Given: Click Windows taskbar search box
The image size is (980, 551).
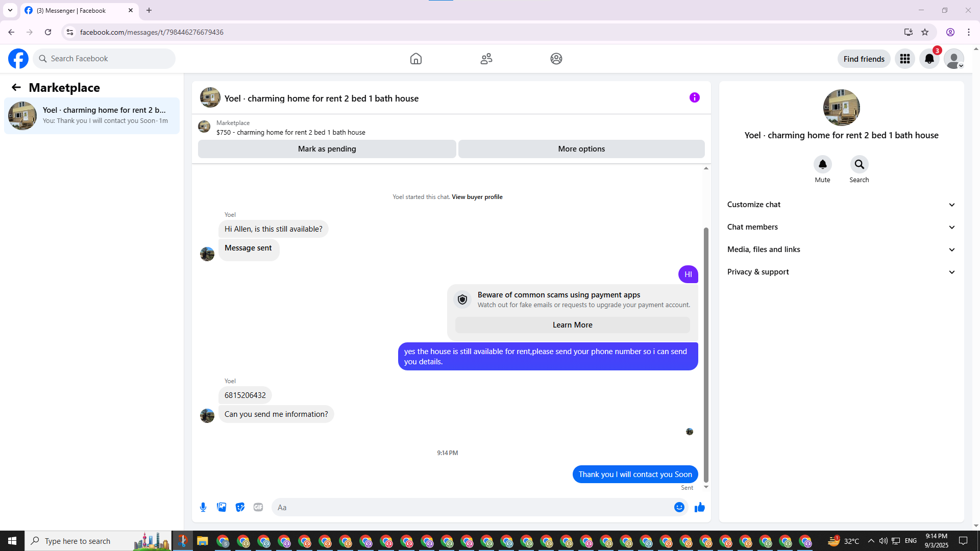Looking at the screenshot, I should pos(97,541).
